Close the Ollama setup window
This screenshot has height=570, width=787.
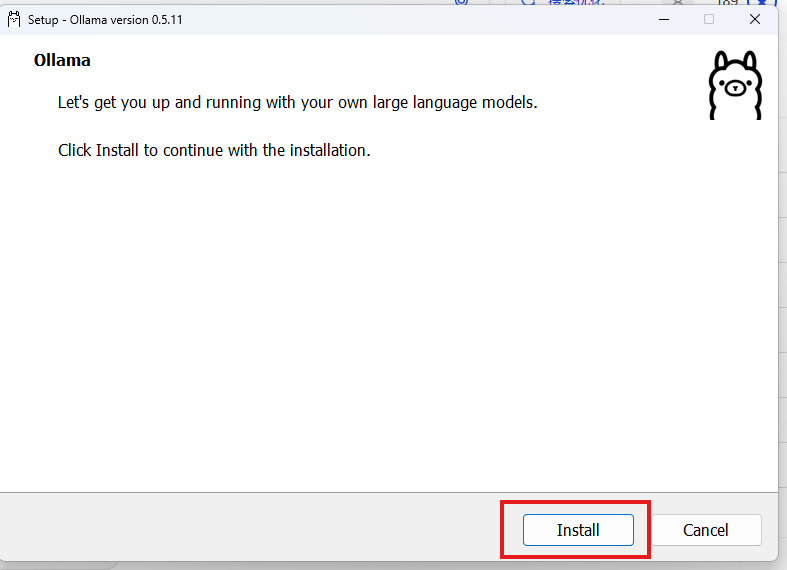click(x=755, y=20)
